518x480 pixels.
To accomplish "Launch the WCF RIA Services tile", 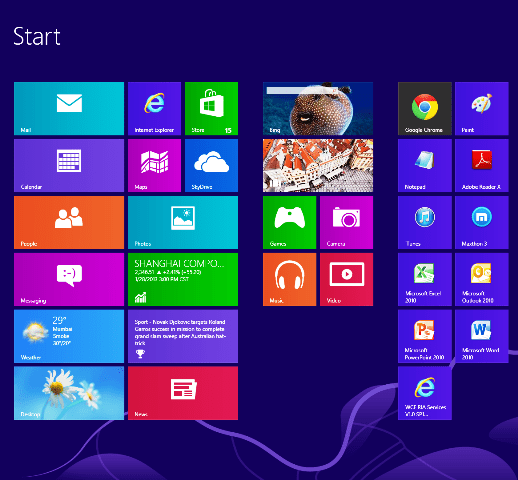I will point(425,393).
